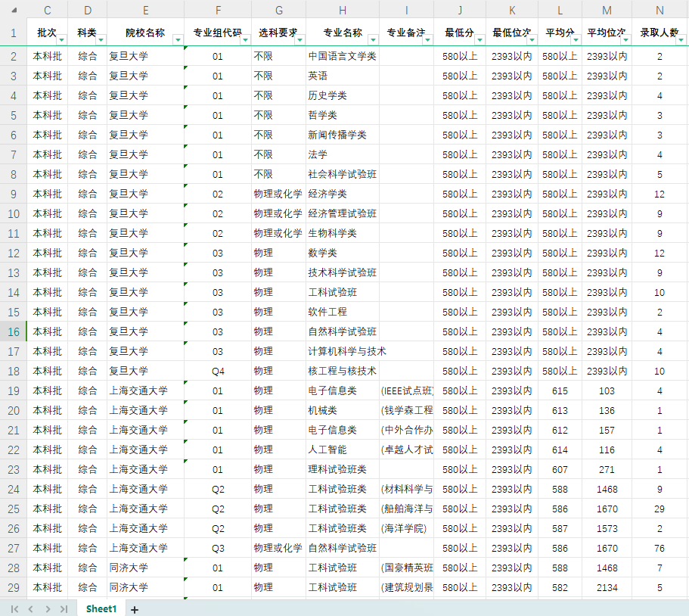Click the select-all corner triangle

pyautogui.click(x=14, y=10)
